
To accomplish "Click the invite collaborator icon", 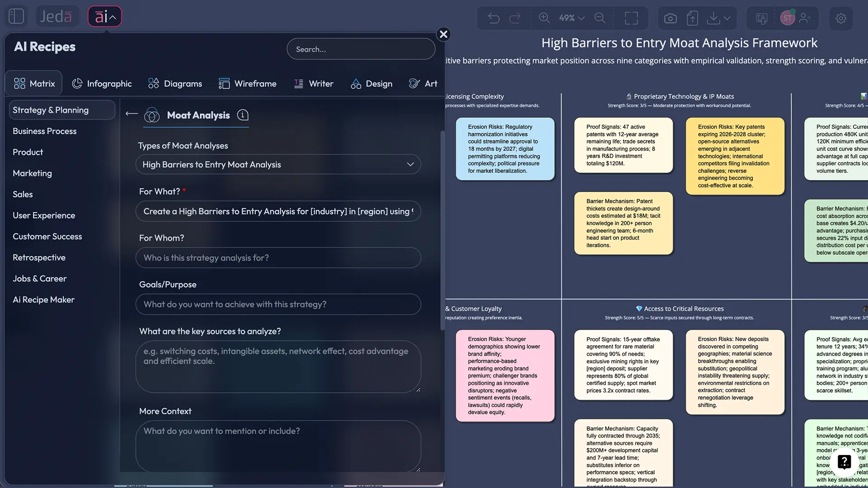I will tap(806, 18).
